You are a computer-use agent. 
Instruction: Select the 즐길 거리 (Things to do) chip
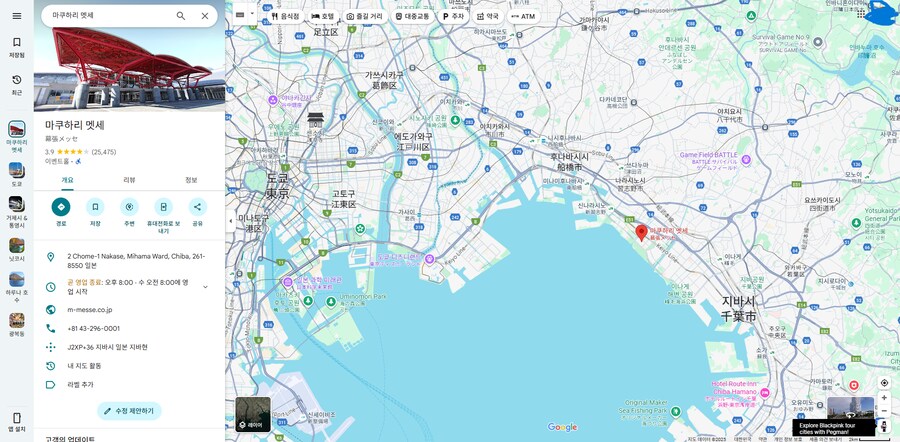click(x=364, y=16)
